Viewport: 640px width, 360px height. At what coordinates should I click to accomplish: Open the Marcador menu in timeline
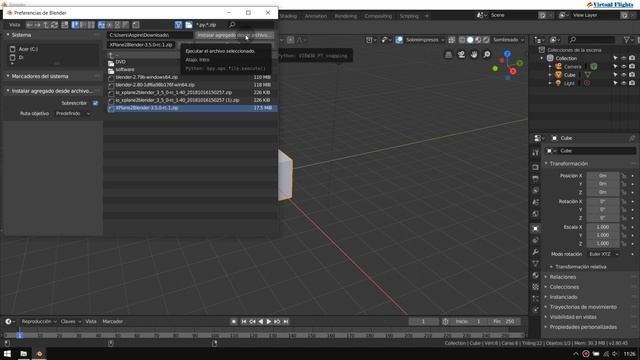coord(112,322)
